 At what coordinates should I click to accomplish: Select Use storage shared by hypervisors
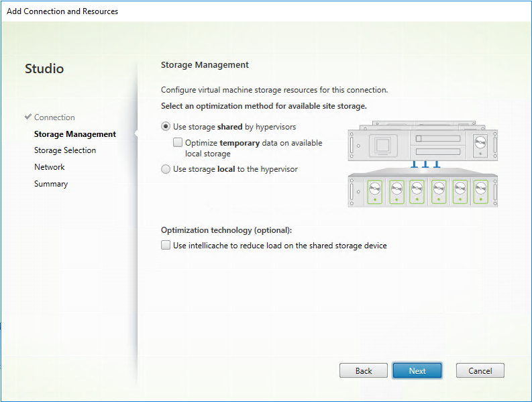166,126
